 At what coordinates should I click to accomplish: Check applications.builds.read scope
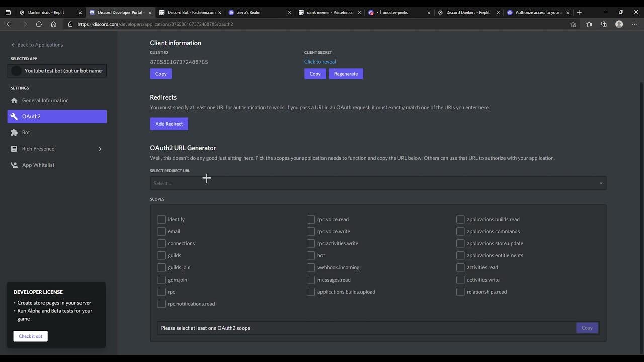point(460,219)
